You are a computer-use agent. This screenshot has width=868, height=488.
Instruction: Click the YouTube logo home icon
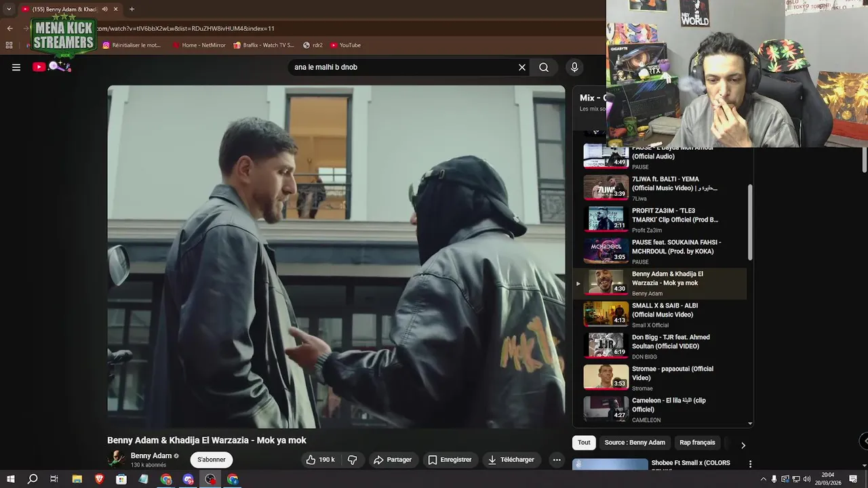tap(39, 67)
